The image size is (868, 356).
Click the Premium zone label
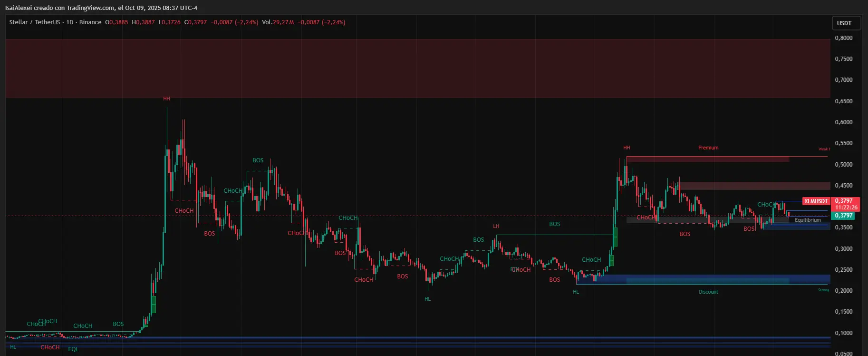tap(708, 148)
